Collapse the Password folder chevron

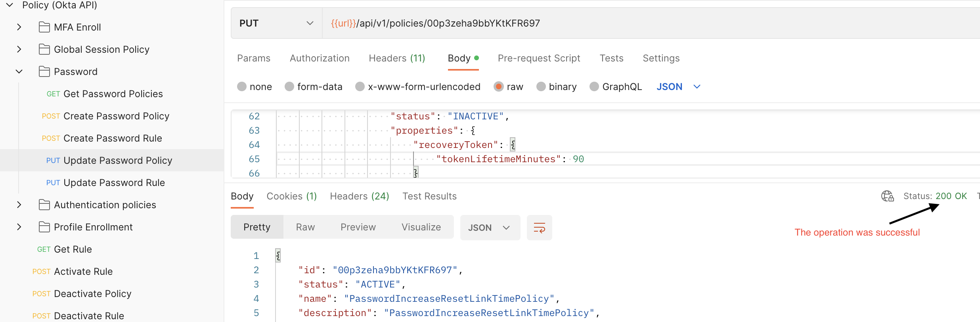click(x=19, y=72)
